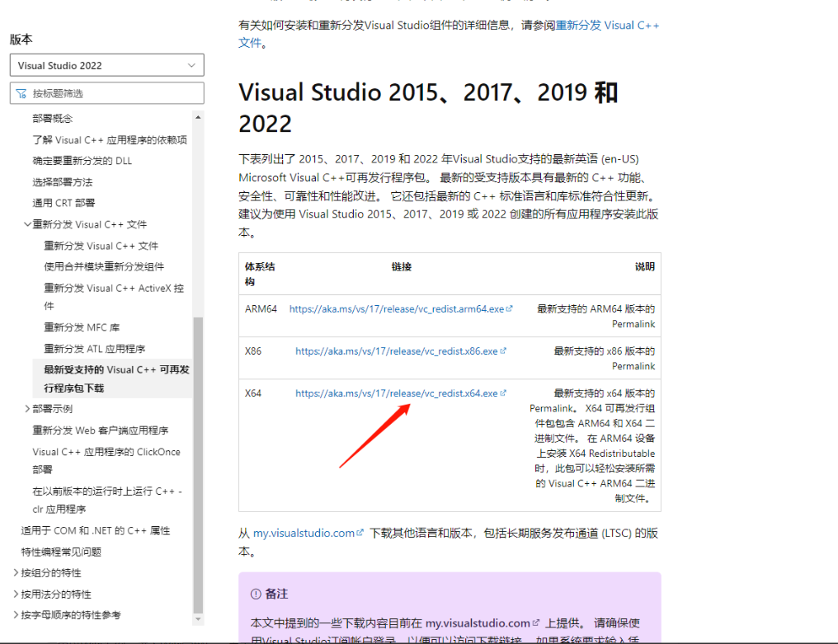Click the info icon beside 备注
The height and width of the screenshot is (644, 838).
256,595
